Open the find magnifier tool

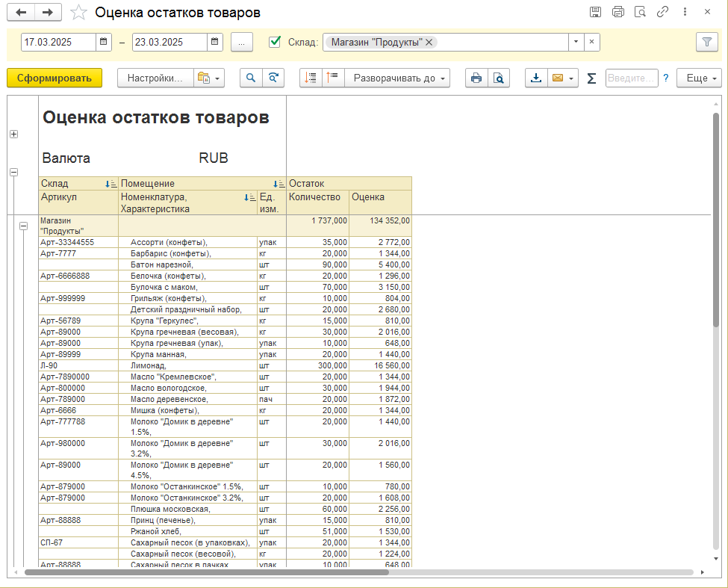pos(251,78)
